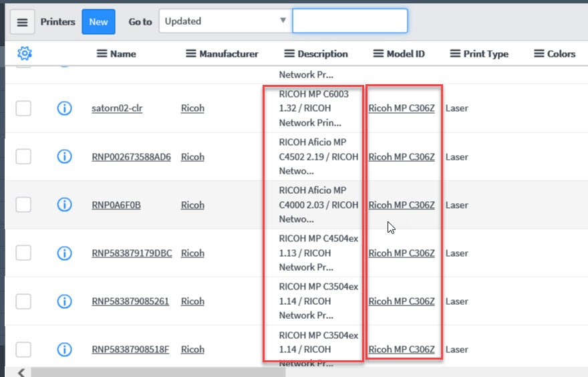Open Ricoh manufacturer link for RNP002673588AD6

tap(192, 157)
